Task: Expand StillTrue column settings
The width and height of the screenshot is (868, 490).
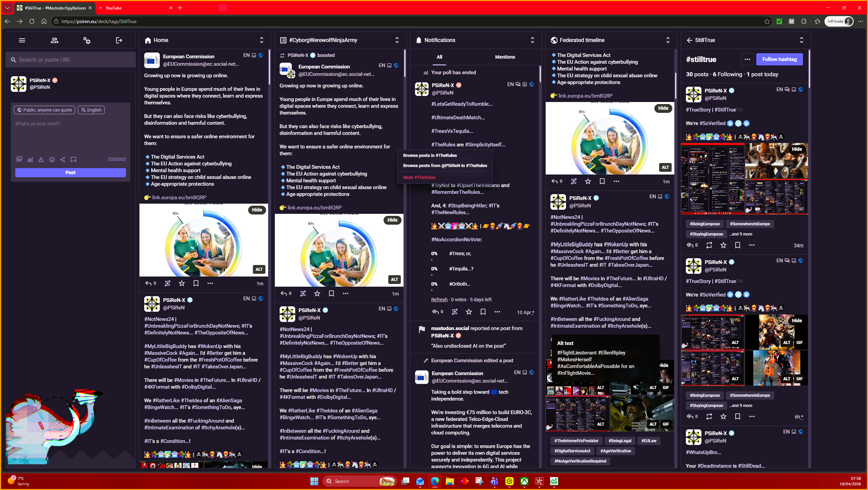Action: tap(802, 40)
